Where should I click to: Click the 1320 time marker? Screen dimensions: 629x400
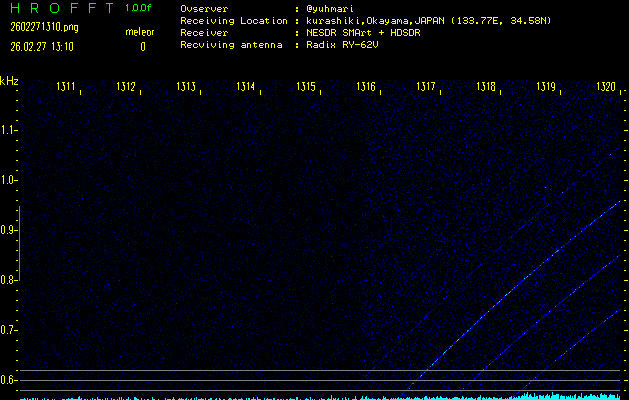click(606, 88)
